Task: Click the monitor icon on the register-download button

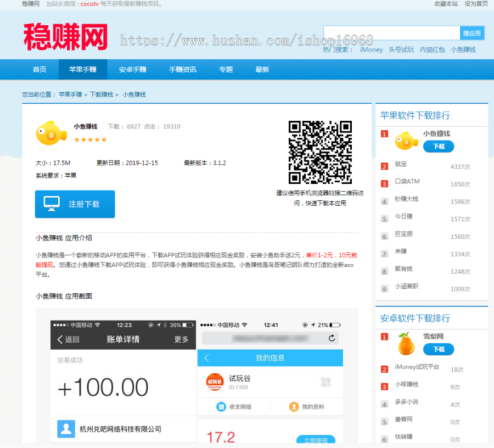Action: pyautogui.click(x=50, y=203)
